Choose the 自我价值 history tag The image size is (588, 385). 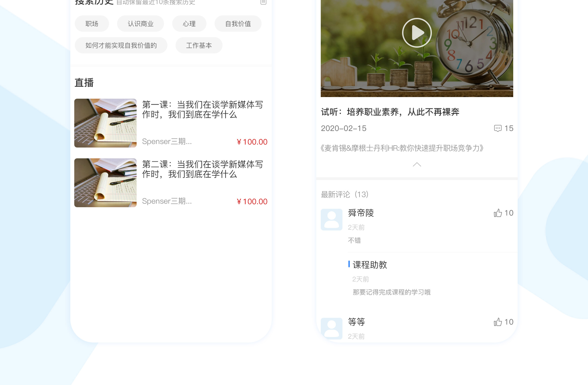point(238,24)
